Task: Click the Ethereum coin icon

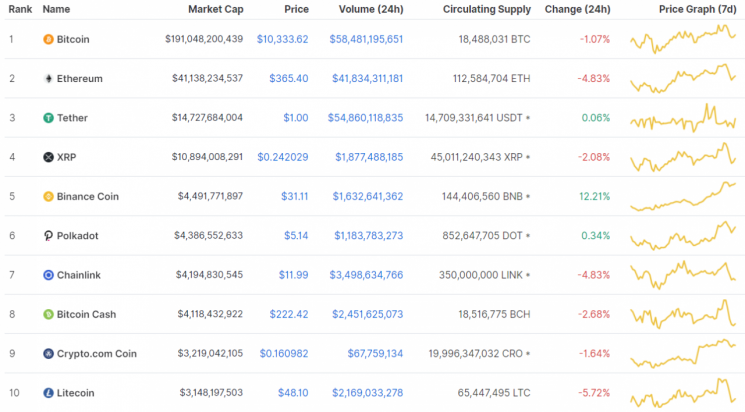Action: point(48,79)
